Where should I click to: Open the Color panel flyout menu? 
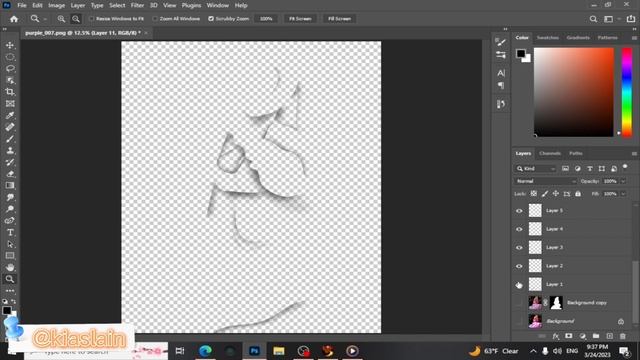[x=634, y=38]
